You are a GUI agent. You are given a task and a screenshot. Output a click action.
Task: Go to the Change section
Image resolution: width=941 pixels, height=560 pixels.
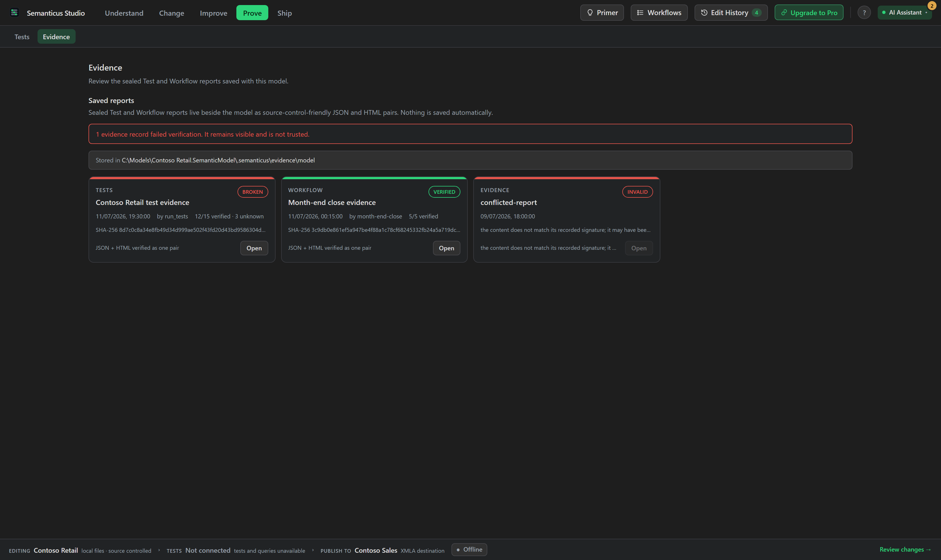tap(172, 13)
